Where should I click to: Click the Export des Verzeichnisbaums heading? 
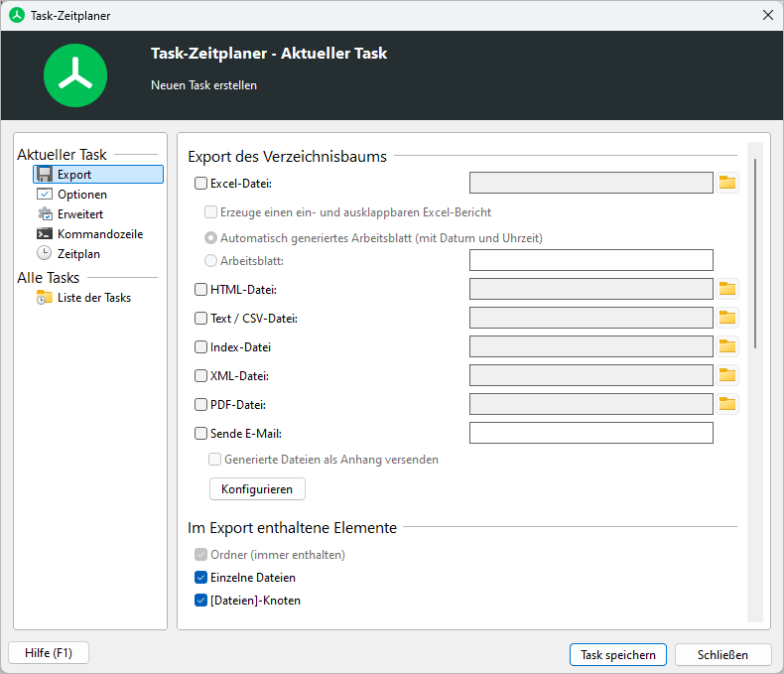[x=287, y=157]
